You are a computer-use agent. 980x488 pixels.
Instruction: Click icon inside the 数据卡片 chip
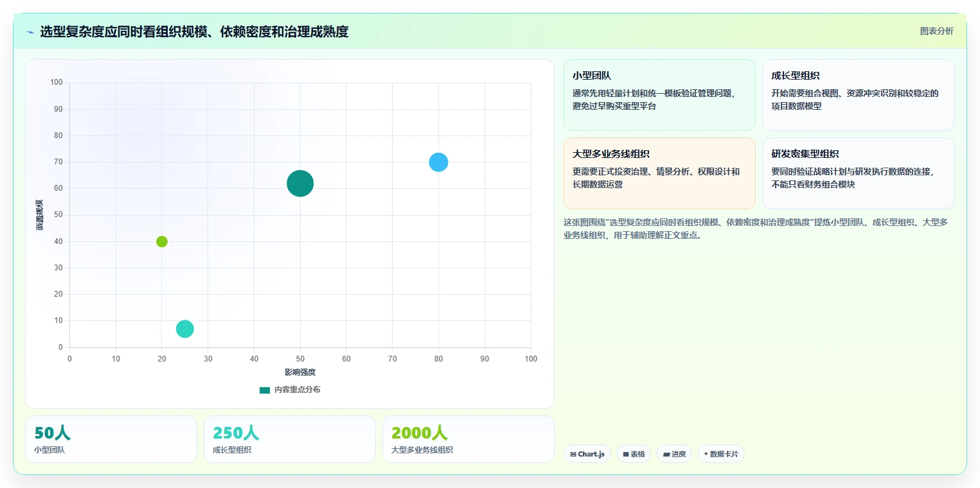[x=706, y=454]
